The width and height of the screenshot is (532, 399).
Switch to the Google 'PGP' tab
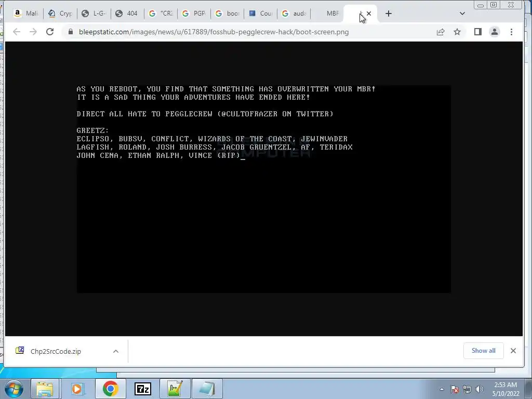[x=194, y=14]
